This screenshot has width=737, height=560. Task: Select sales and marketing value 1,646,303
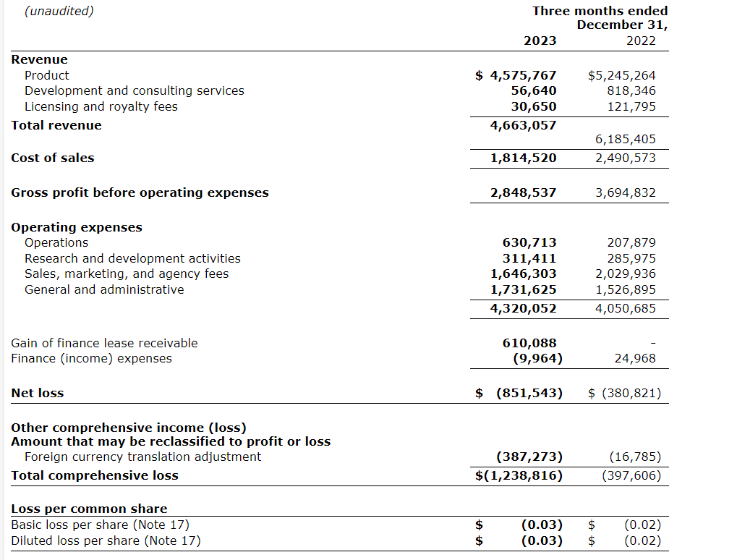click(523, 273)
